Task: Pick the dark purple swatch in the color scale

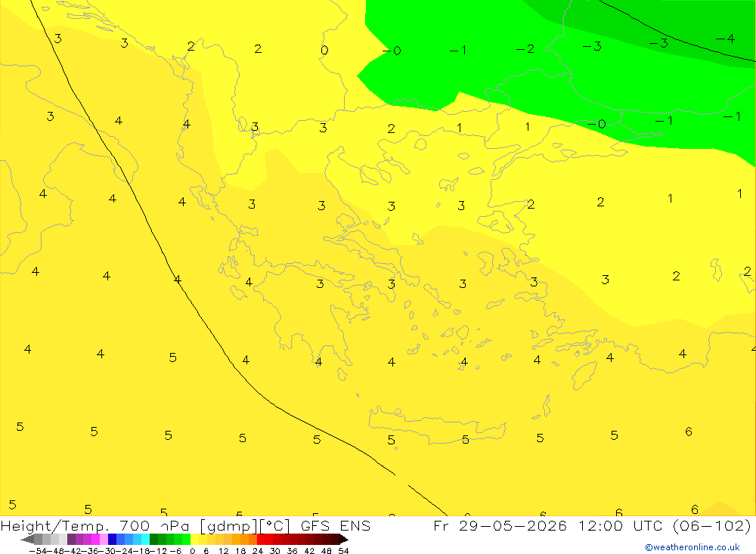Action: [71, 540]
